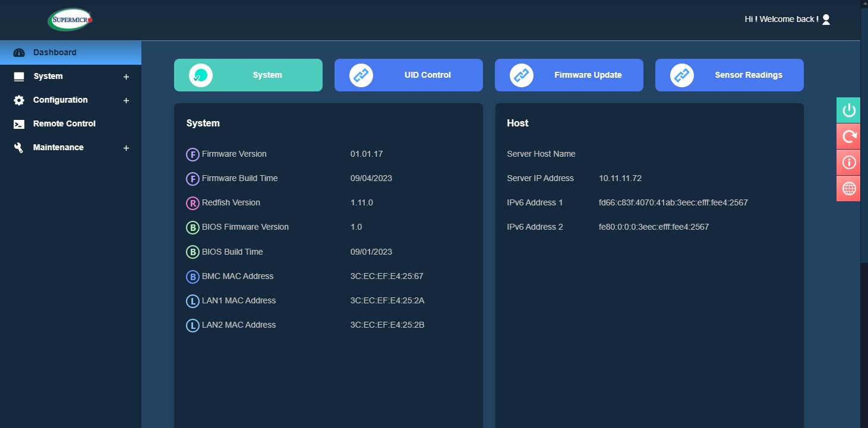Click the System monitor icon in sidebar

pyautogui.click(x=19, y=77)
